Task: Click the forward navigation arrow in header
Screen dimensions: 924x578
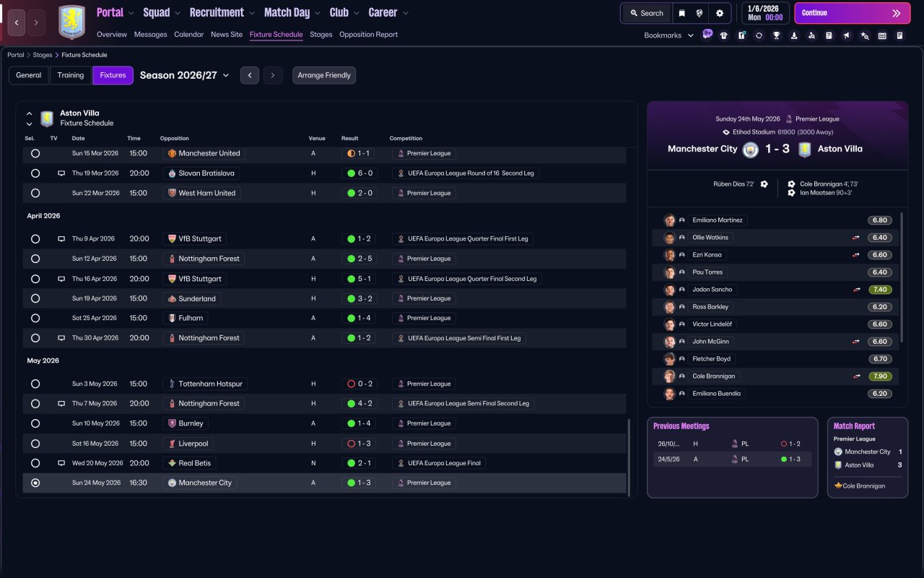Action: [36, 22]
